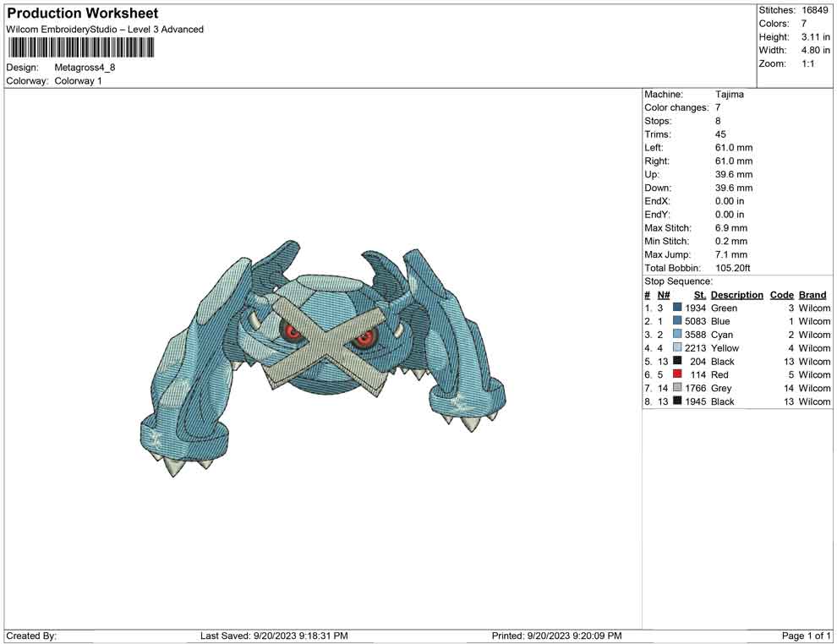
Task: Click the 'Code' column header
Action: [782, 294]
